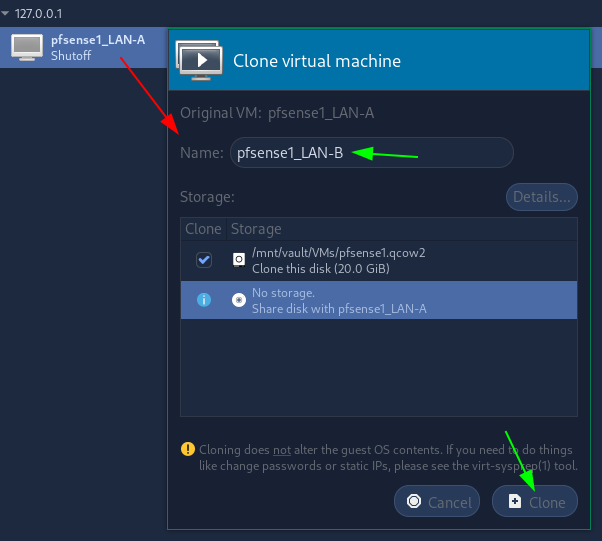This screenshot has height=541, width=602.
Task: Click the disk icon next to pfsense1.qcow2
Action: (x=239, y=260)
